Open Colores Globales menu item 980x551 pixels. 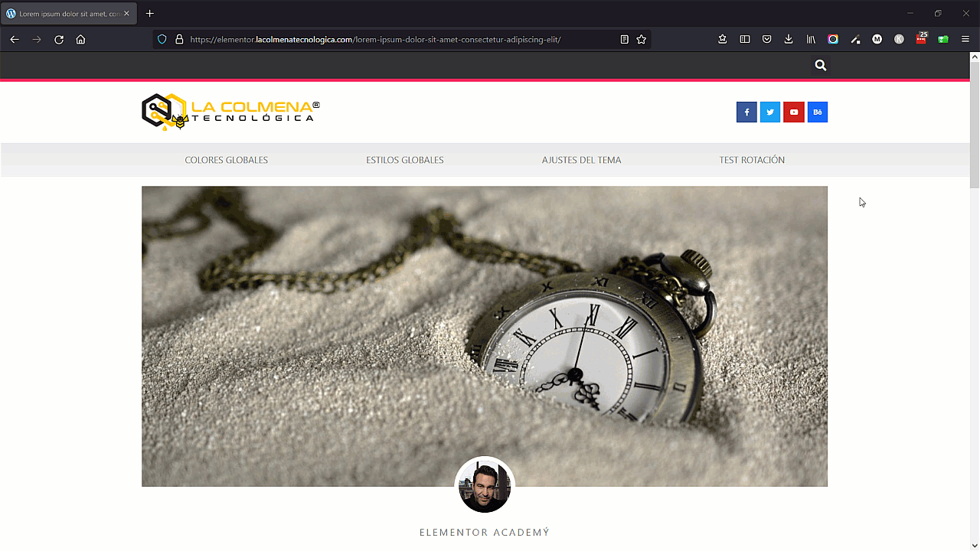226,160
